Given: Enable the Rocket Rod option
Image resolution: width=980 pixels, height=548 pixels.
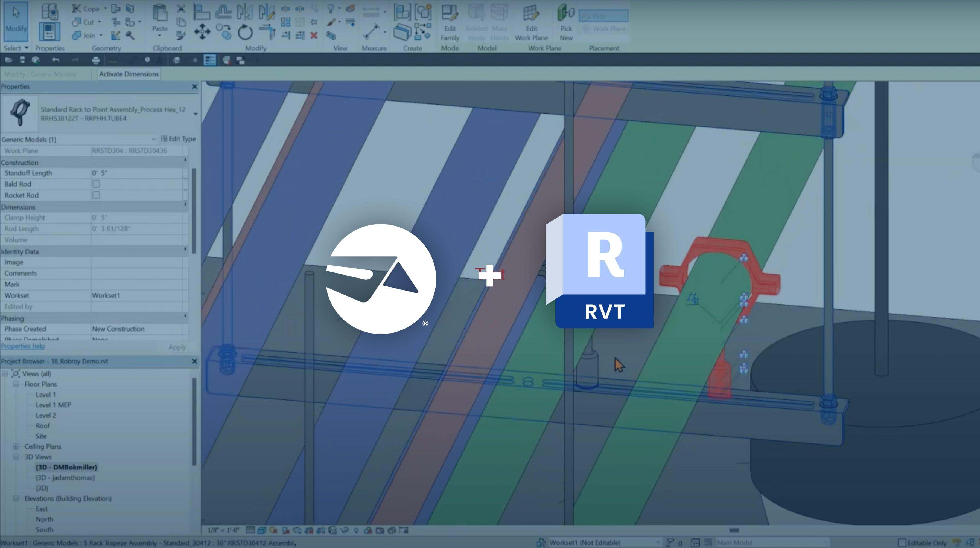Looking at the screenshot, I should (96, 195).
